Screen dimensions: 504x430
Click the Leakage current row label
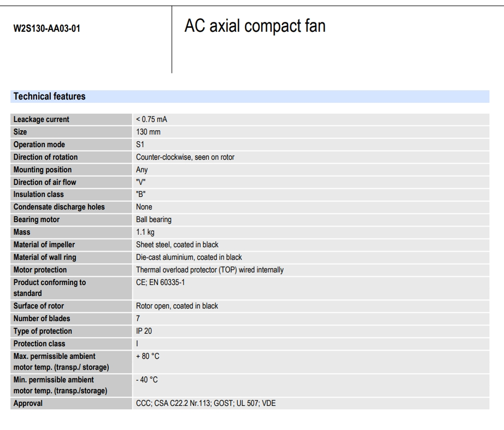tap(41, 119)
